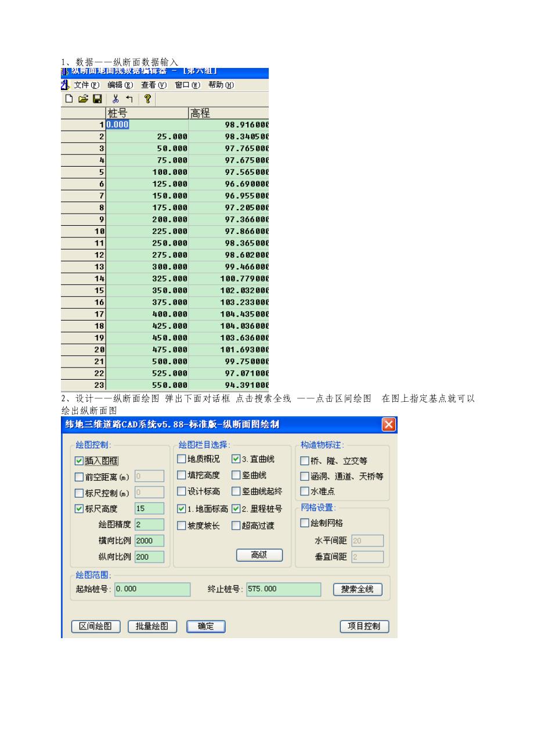Open advanced options via 高级 button
Image resolution: width=534 pixels, height=756 pixels.
coord(259,555)
